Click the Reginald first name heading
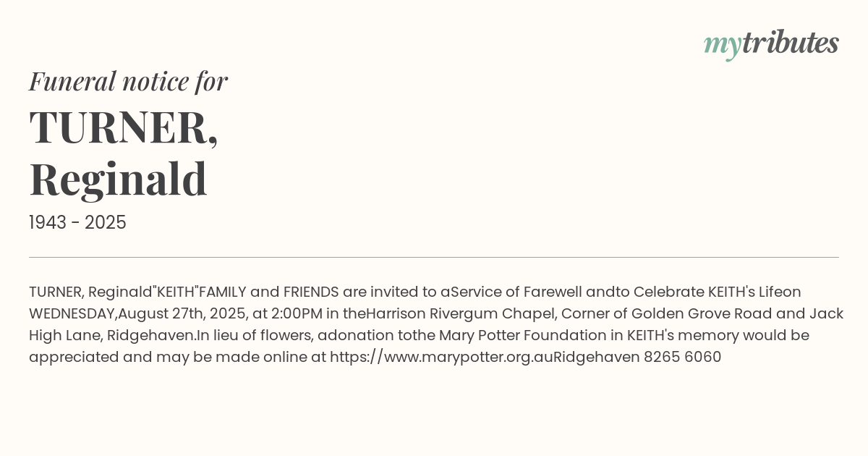 point(118,179)
